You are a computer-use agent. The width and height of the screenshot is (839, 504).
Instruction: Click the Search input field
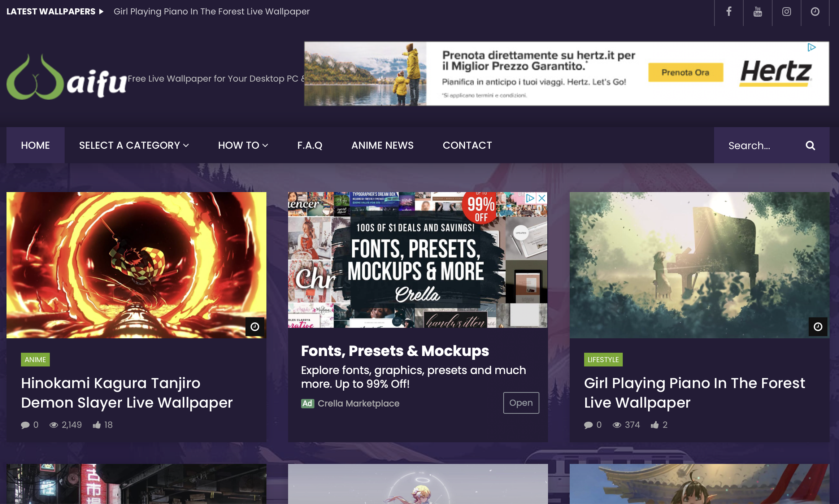(762, 145)
